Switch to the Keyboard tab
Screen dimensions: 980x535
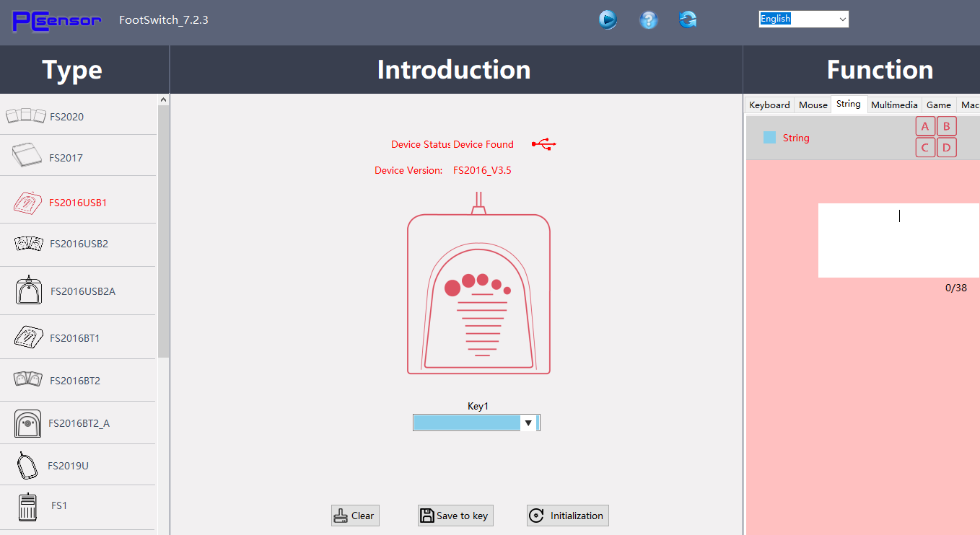click(769, 105)
